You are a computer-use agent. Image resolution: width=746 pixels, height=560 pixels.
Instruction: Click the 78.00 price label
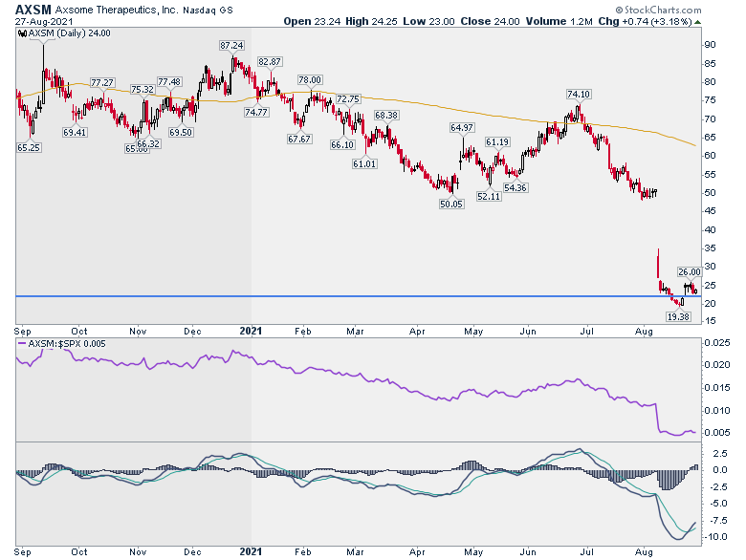point(310,80)
